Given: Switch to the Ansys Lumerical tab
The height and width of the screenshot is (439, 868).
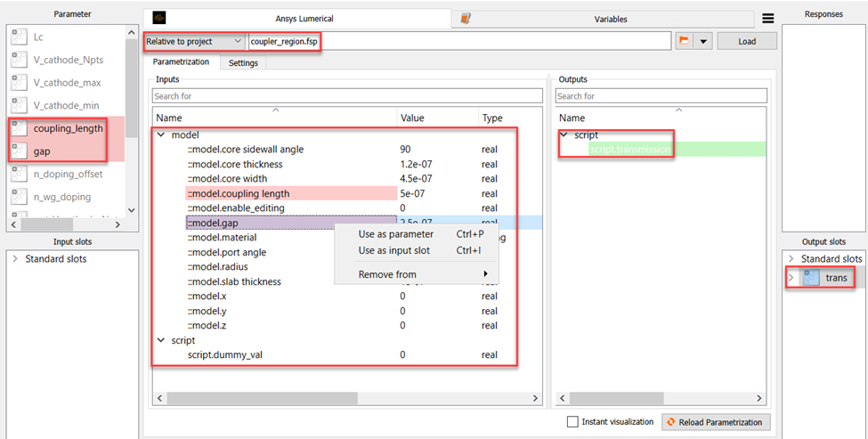Looking at the screenshot, I should coord(297,19).
